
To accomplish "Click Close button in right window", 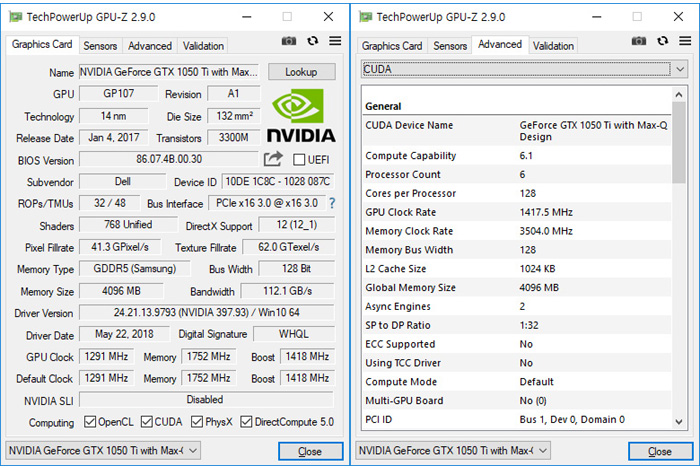I will point(660,451).
